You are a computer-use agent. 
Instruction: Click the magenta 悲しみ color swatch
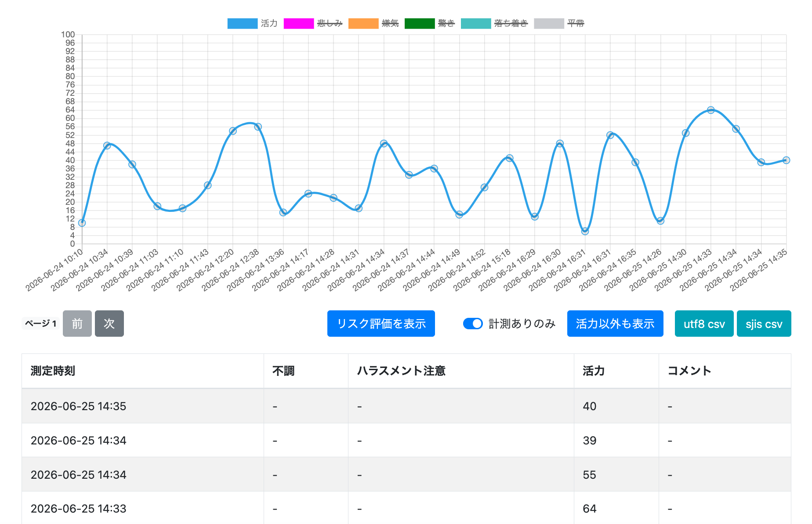(x=299, y=23)
